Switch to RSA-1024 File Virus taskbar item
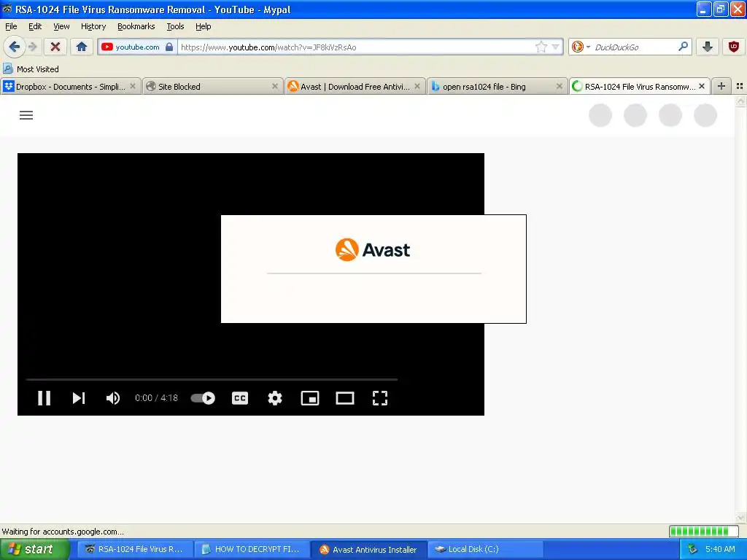Screen dimensions: 747x560 tap(134, 549)
